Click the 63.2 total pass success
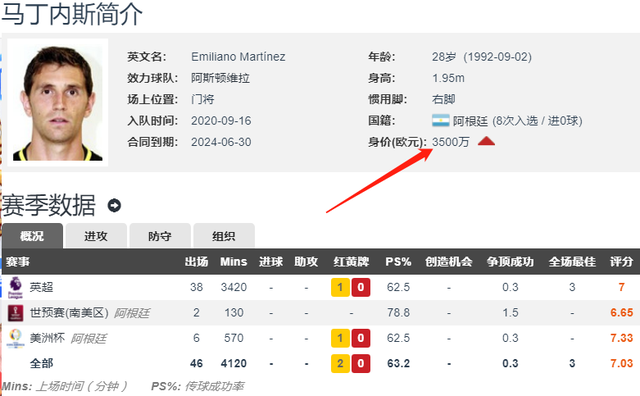The image size is (640, 396). click(398, 363)
